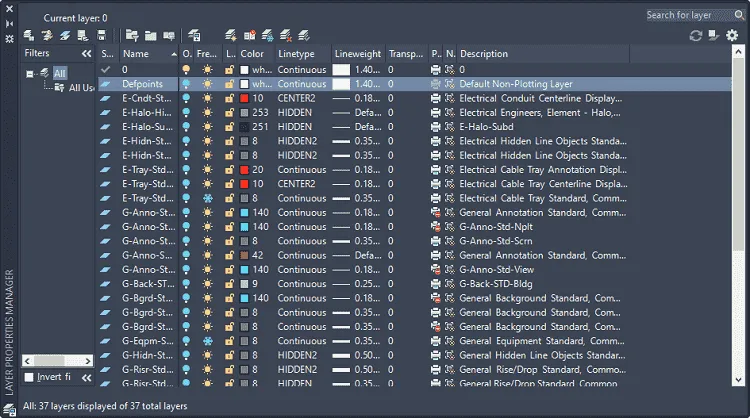Click the Search for layer field
This screenshot has width=750, height=418.
(x=689, y=15)
